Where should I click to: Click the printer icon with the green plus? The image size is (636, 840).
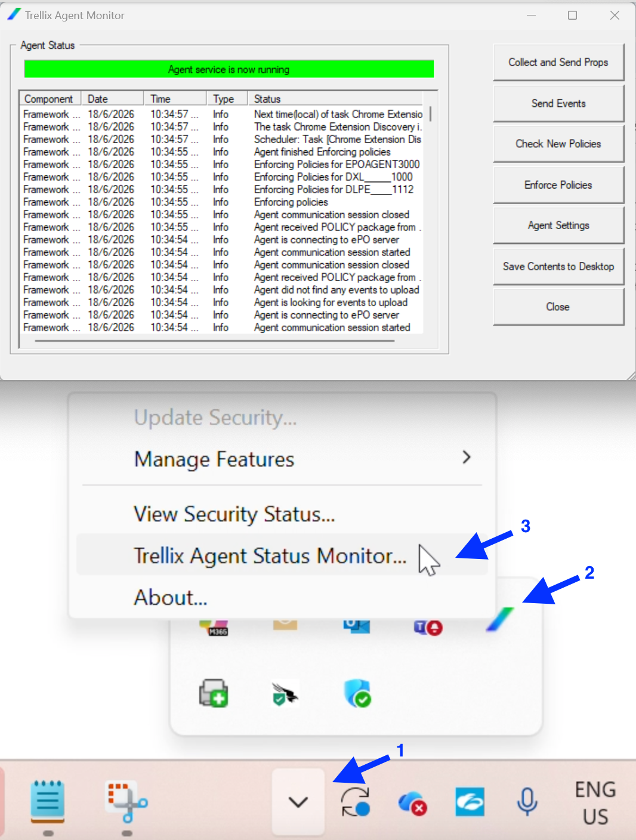pyautogui.click(x=214, y=693)
